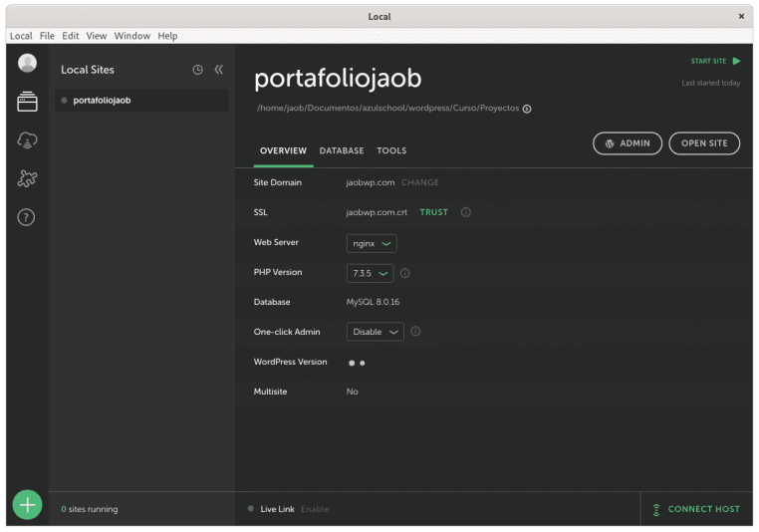The height and width of the screenshot is (532, 759).
Task: Open the File menu
Action: click(47, 36)
